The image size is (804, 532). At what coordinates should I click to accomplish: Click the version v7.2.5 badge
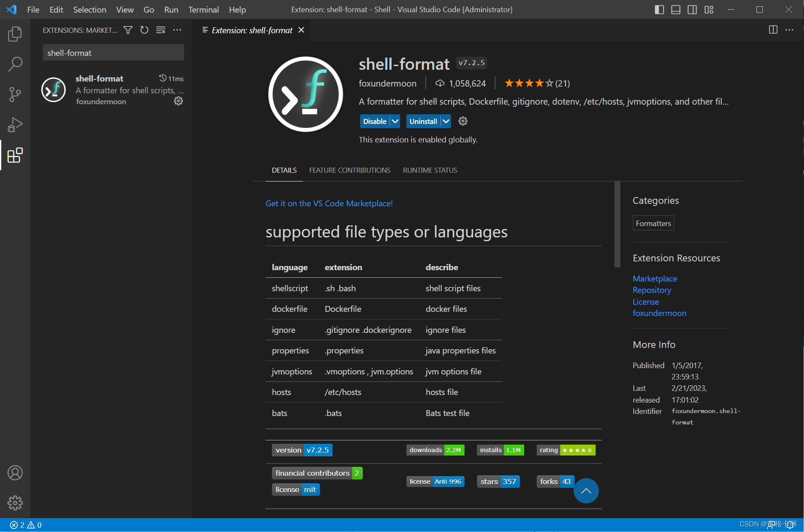pos(302,450)
